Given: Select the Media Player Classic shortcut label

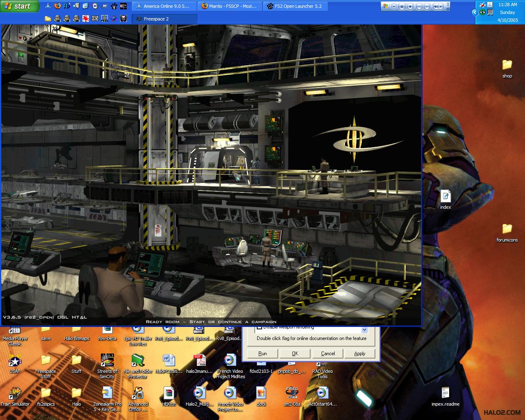Looking at the screenshot, I should click(x=15, y=341).
